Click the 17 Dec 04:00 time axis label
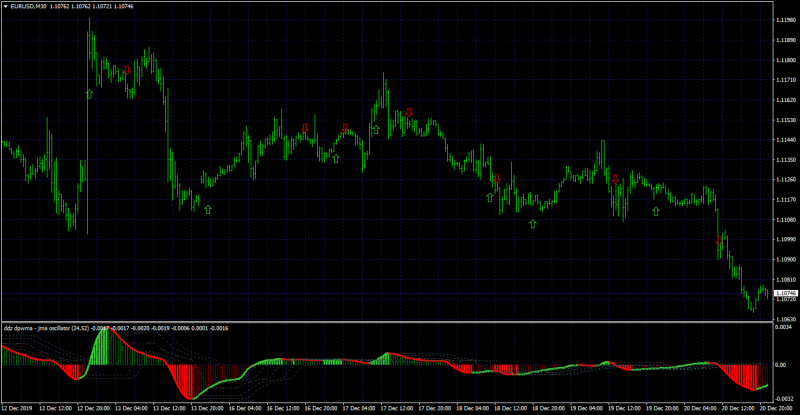The width and height of the screenshot is (800, 415). [359, 408]
